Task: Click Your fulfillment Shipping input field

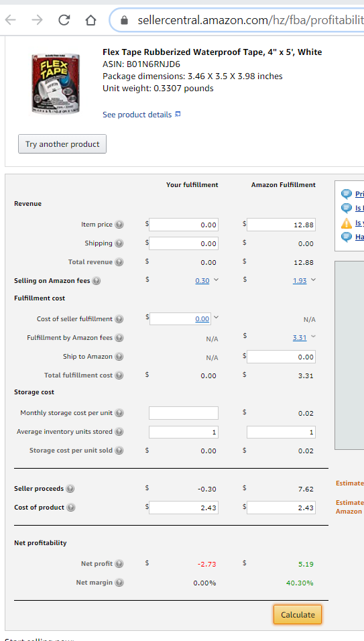Action: point(184,243)
